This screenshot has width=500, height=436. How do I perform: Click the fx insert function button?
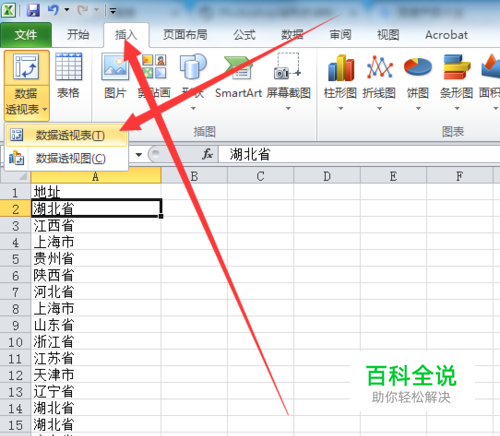[207, 154]
